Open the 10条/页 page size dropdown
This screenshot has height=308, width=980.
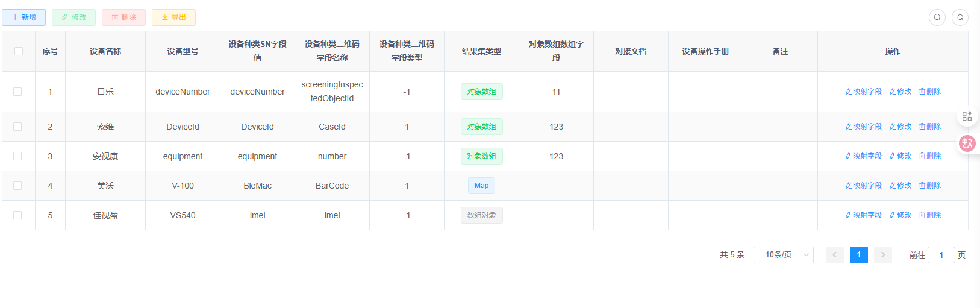click(x=783, y=255)
